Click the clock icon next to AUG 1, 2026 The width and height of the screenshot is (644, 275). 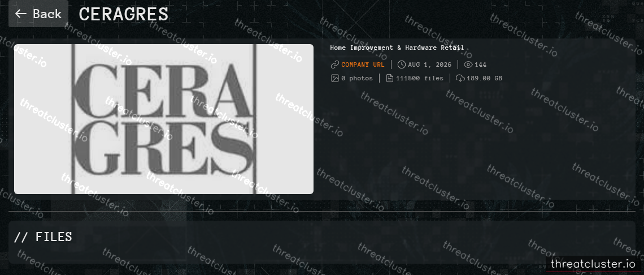tap(401, 65)
